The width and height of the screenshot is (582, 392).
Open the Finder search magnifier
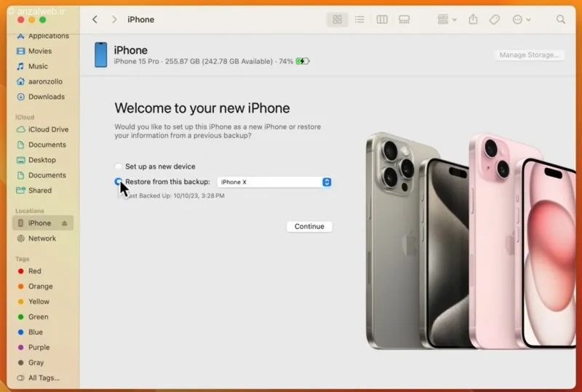tap(561, 20)
